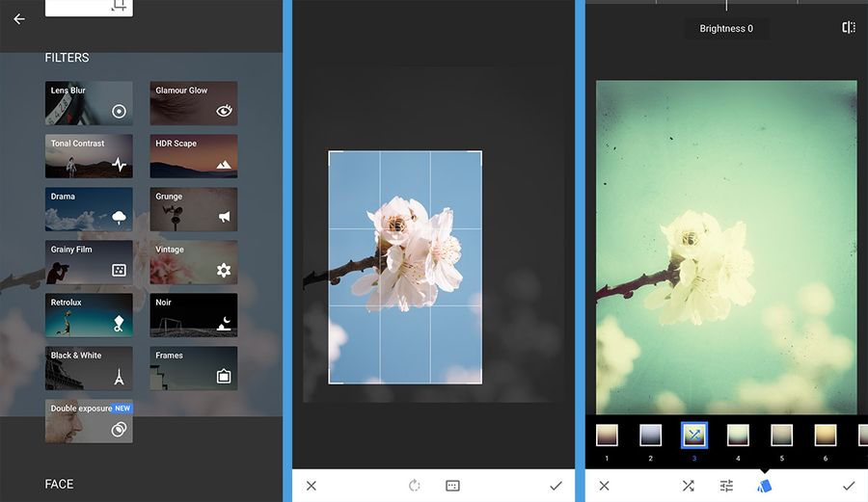868x502 pixels.
Task: Go back using the arrow above Filters
Action: 19,19
